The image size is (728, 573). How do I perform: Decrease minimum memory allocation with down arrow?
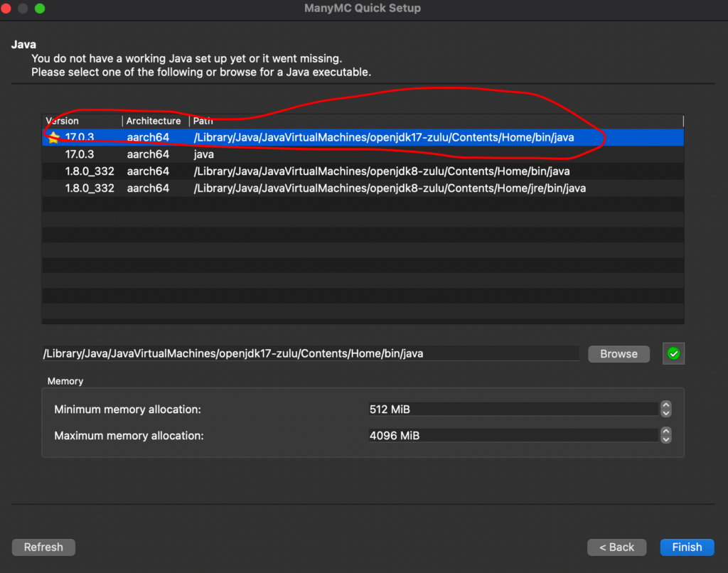coord(665,413)
